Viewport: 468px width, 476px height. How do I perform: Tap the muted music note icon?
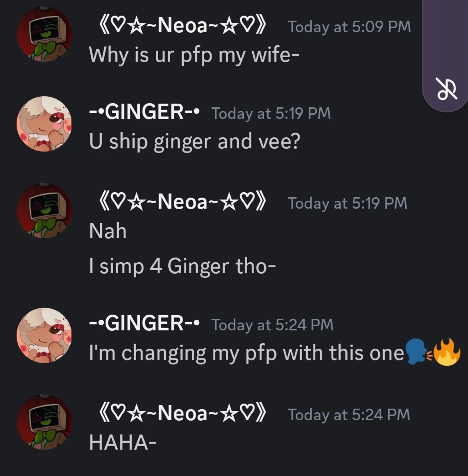coord(447,89)
